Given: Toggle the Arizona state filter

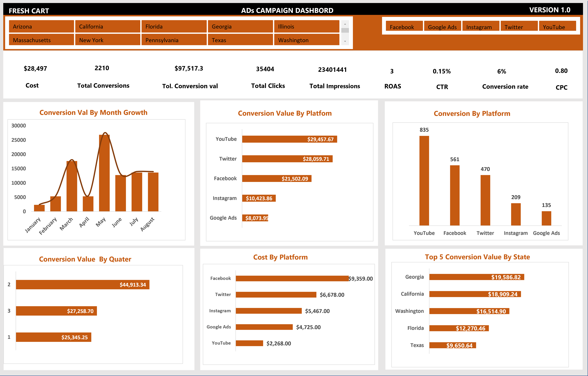Looking at the screenshot, I should [x=41, y=26].
